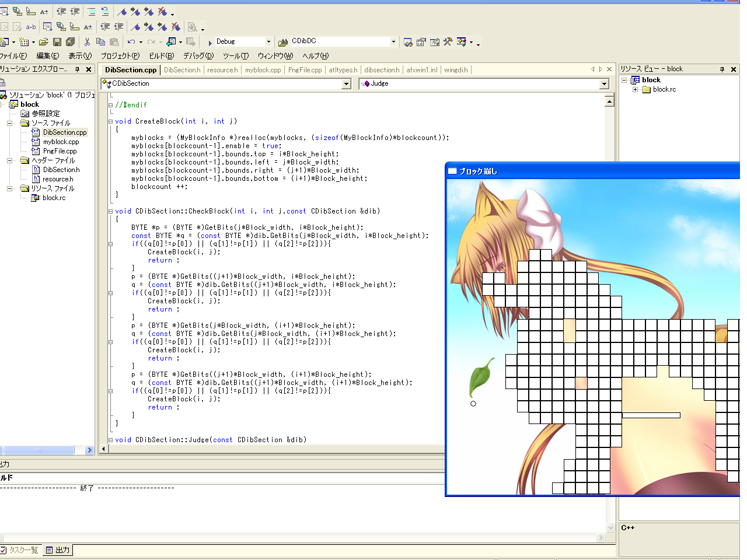The image size is (747, 560).
Task: Collapse the リソース ファイル folder node
Action: pos(9,188)
